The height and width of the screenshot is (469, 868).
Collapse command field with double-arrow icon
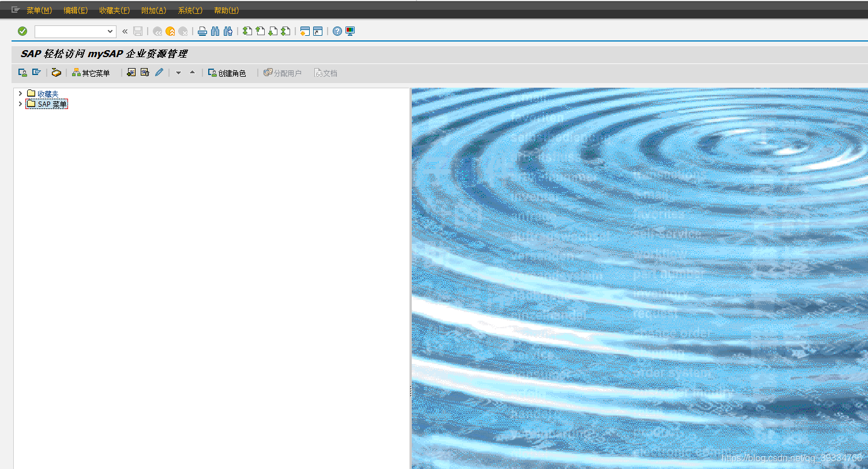pos(125,31)
